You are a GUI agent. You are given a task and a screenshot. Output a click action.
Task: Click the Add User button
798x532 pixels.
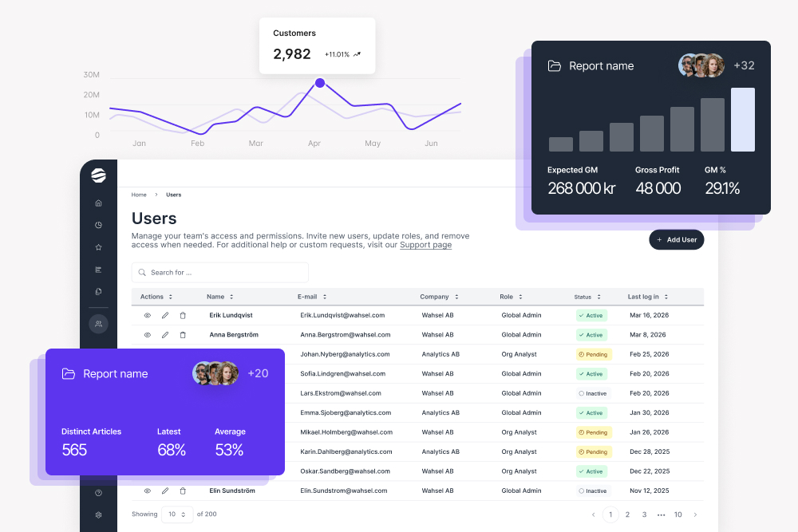coord(676,240)
